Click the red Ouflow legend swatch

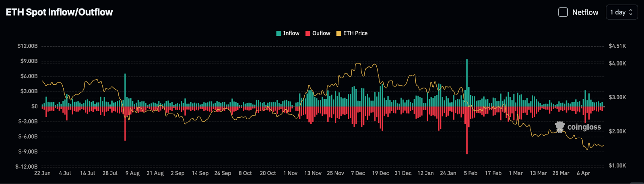[308, 33]
